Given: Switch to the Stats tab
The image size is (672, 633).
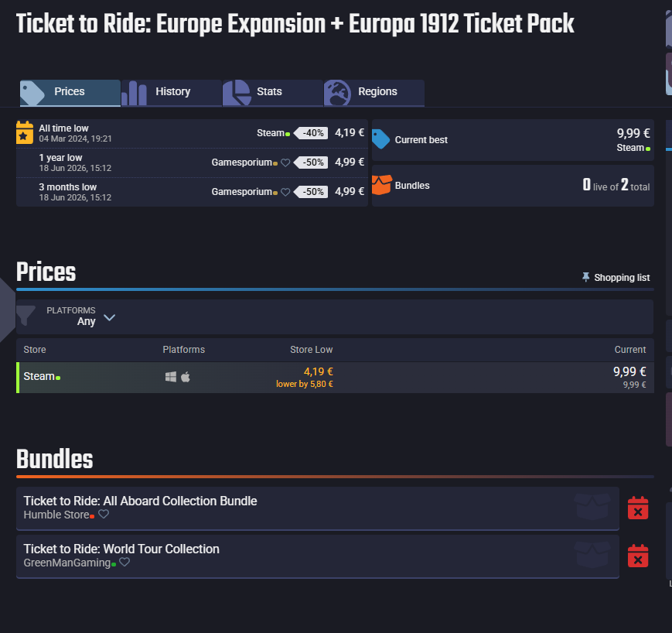Looking at the screenshot, I should (272, 93).
